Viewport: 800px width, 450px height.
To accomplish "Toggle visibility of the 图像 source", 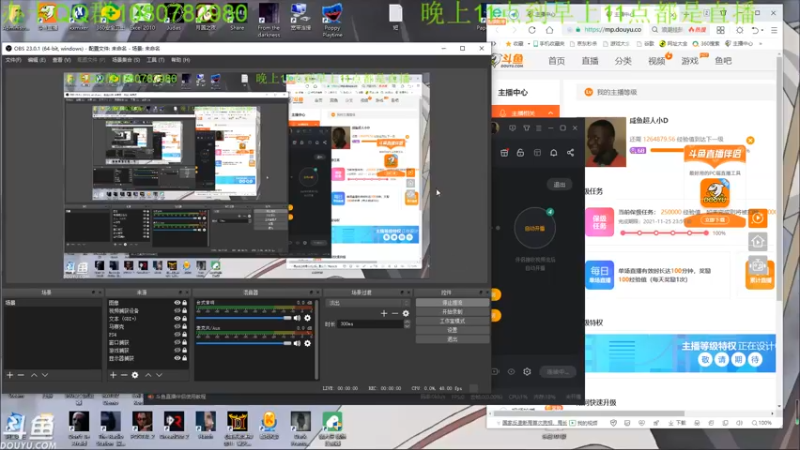I will coord(177,303).
